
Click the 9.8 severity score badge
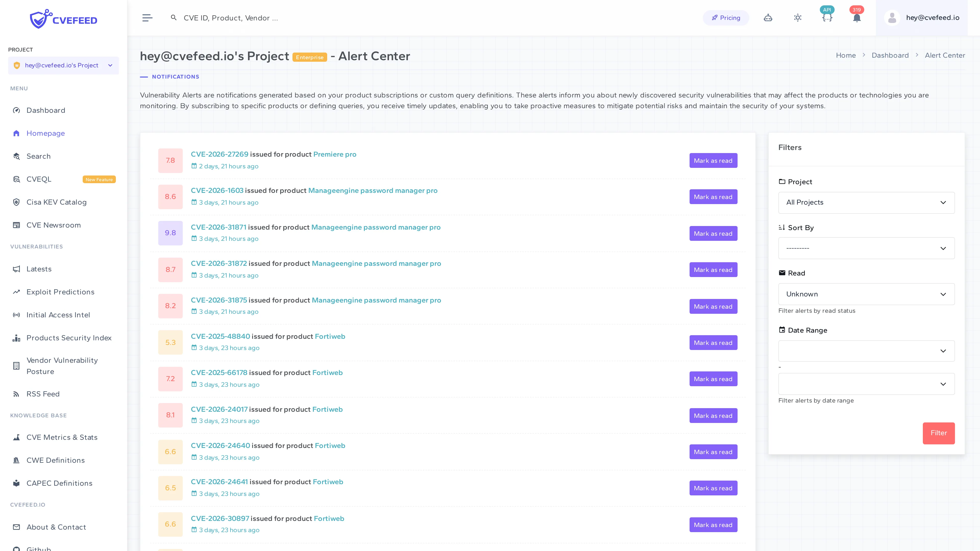[x=170, y=233]
